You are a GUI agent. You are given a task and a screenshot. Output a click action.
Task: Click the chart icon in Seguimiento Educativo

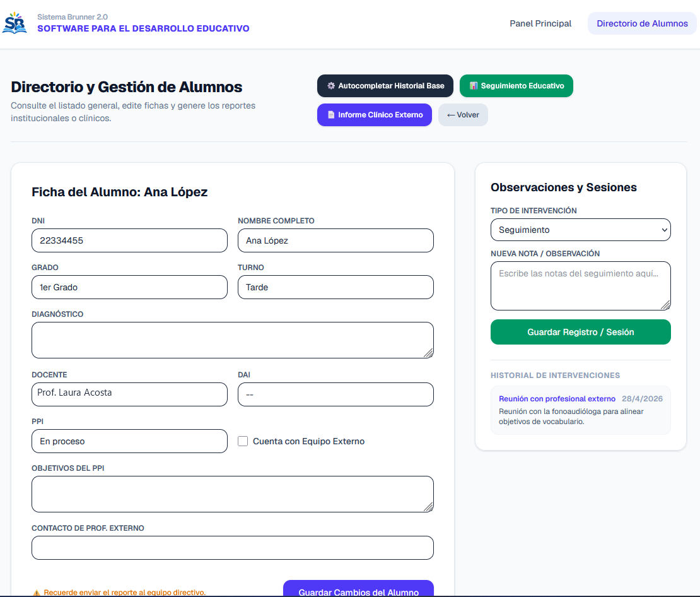click(474, 86)
